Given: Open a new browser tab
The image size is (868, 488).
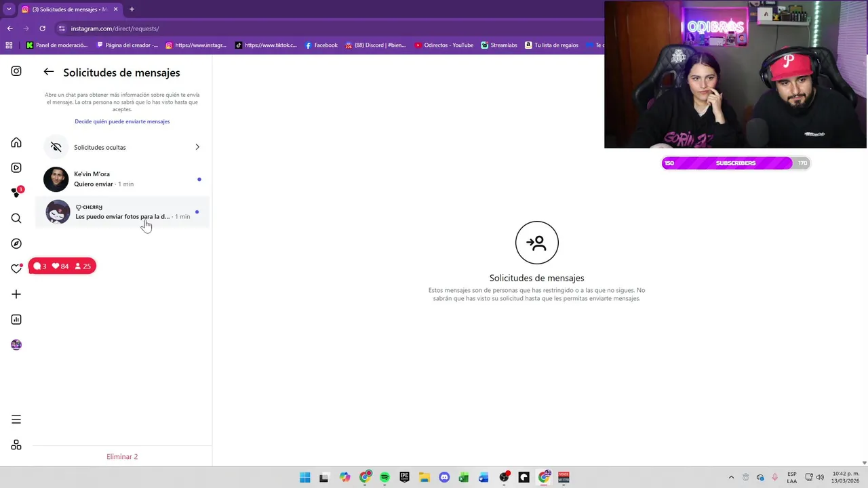Looking at the screenshot, I should [x=132, y=9].
